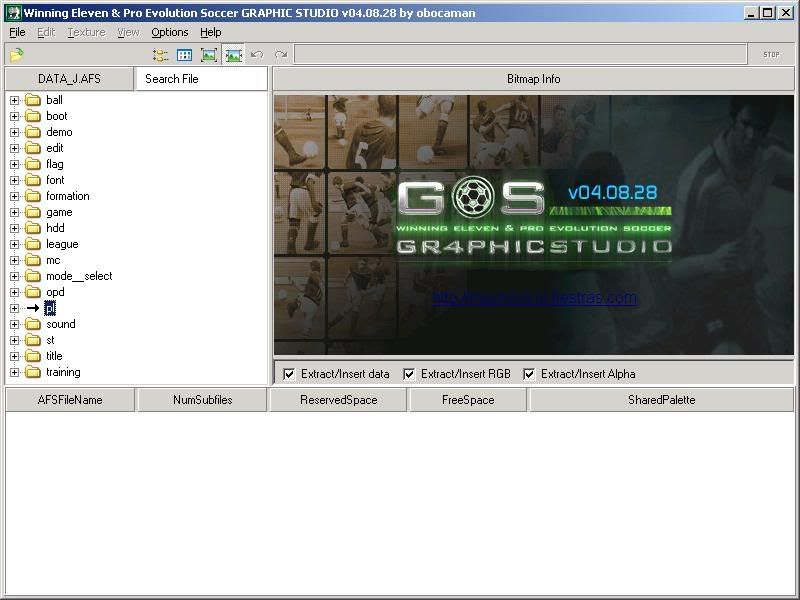Viewport: 800px width, 600px height.
Task: Expand the demo folder node
Action: point(14,132)
